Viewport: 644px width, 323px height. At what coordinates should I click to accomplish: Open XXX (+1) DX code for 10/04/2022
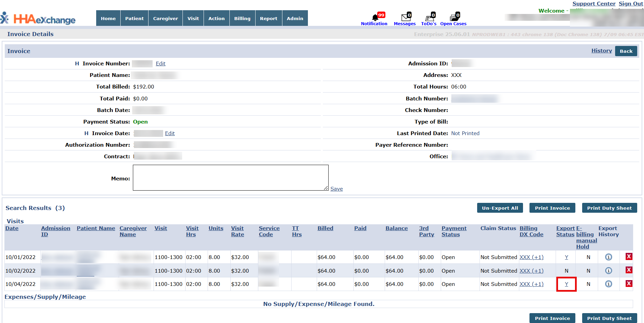tap(532, 284)
